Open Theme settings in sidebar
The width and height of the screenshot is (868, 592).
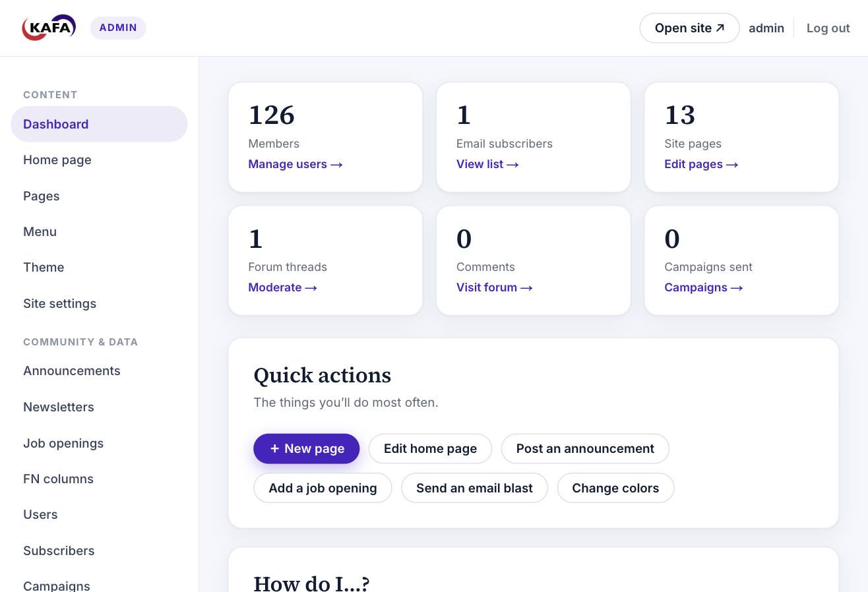(99, 267)
